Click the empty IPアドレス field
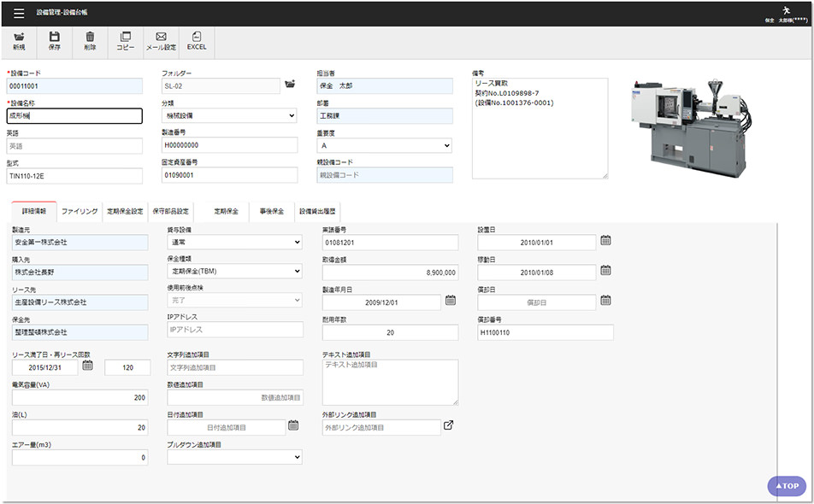Viewport: 814px width, 504px height. click(x=235, y=330)
